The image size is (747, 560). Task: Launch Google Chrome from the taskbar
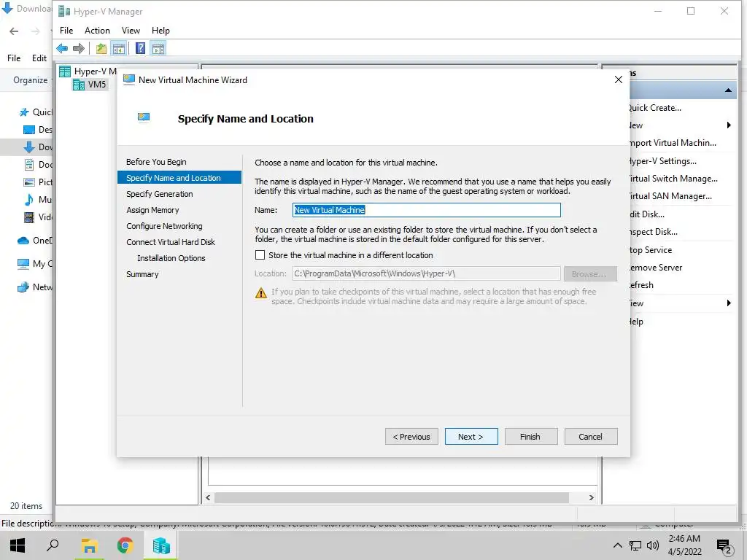(125, 545)
